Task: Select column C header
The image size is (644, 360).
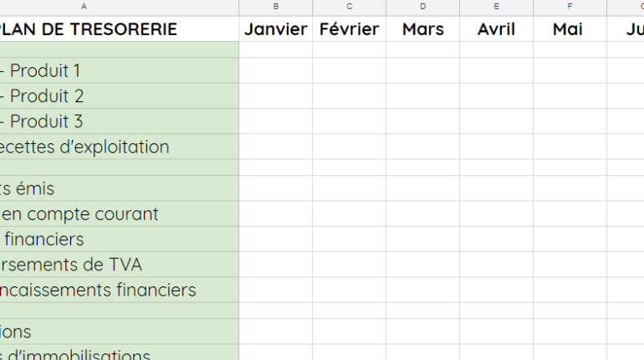Action: (x=349, y=7)
